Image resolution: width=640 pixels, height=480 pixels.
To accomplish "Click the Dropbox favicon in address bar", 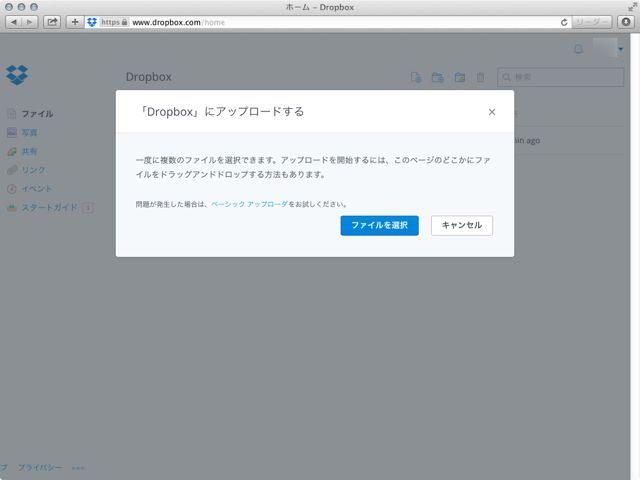I will 92,22.
